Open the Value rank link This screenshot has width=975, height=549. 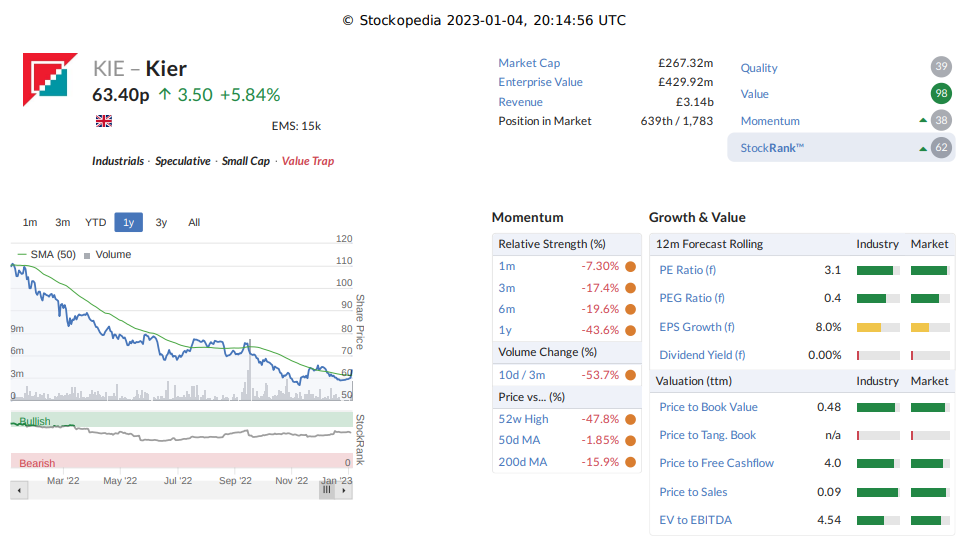click(x=754, y=94)
